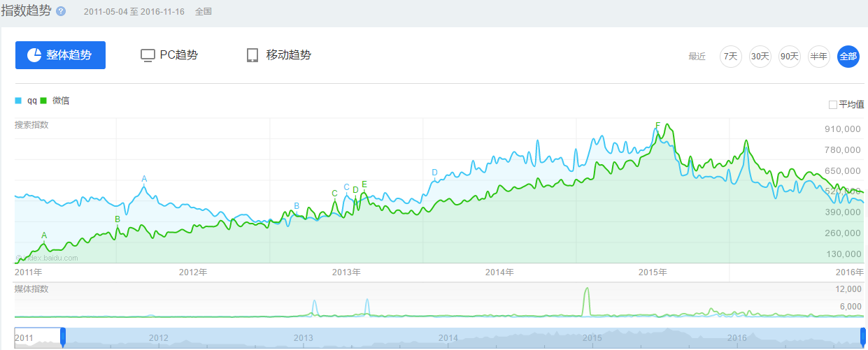The image size is (868, 350).
Task: Click the blue marker A on qq line
Action: (x=144, y=179)
